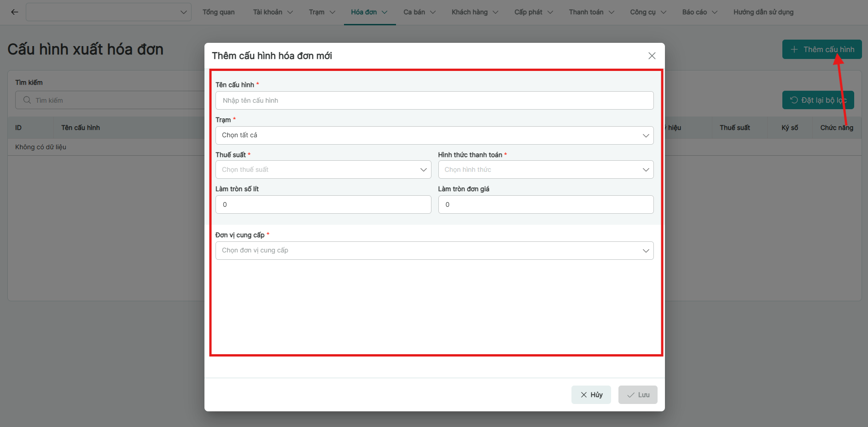Viewport: 868px width, 427px height.
Task: Go to the Tổng quan tab
Action: [x=218, y=12]
